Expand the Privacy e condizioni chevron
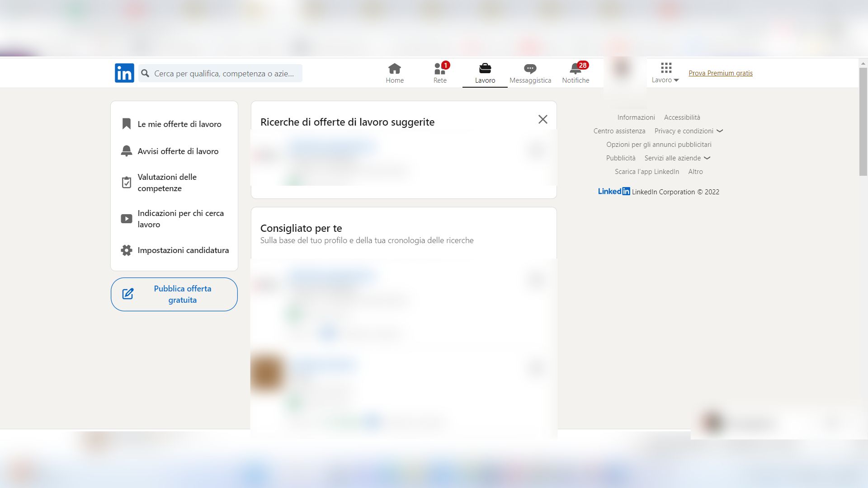 (720, 131)
